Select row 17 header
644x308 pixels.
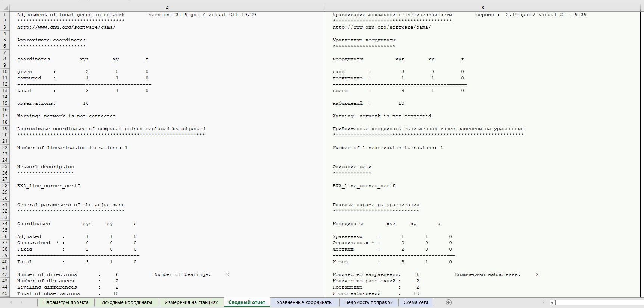pos(5,116)
